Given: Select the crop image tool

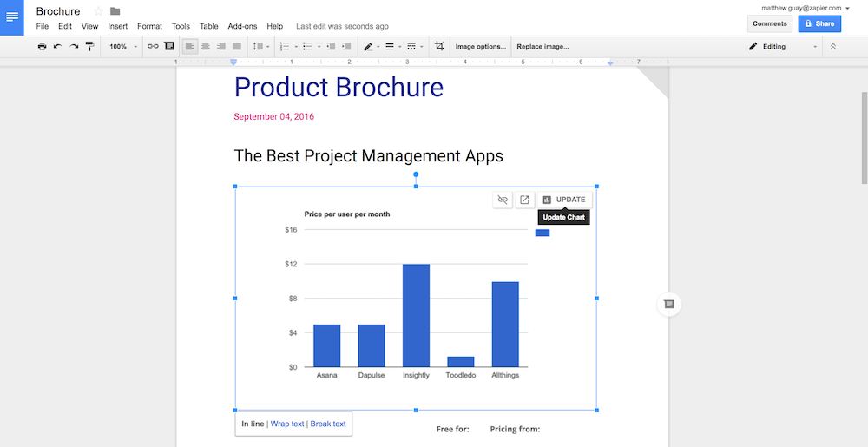Looking at the screenshot, I should tap(439, 46).
